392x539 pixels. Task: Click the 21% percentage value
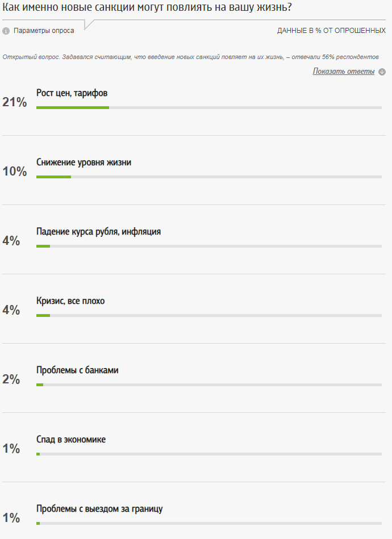coord(15,102)
